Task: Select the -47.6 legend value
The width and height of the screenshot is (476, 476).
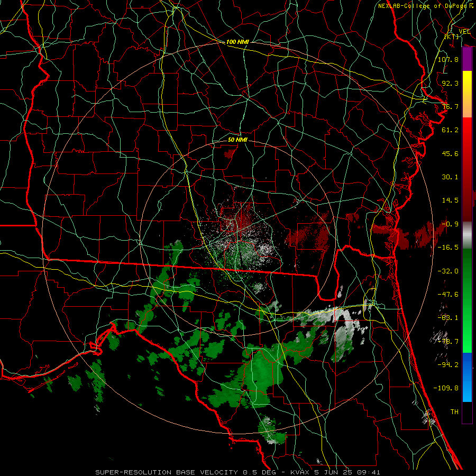Action: [448, 295]
